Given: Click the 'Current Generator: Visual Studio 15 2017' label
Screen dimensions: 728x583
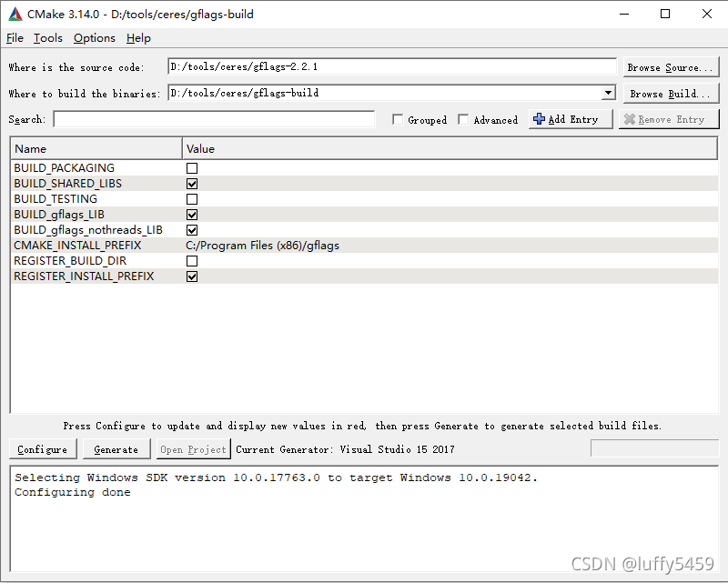Looking at the screenshot, I should 345,449.
